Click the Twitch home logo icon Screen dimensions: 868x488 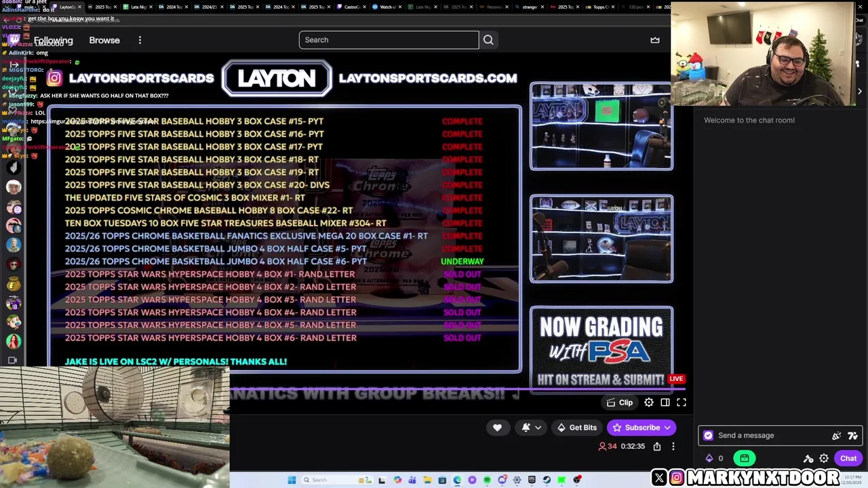click(14, 40)
